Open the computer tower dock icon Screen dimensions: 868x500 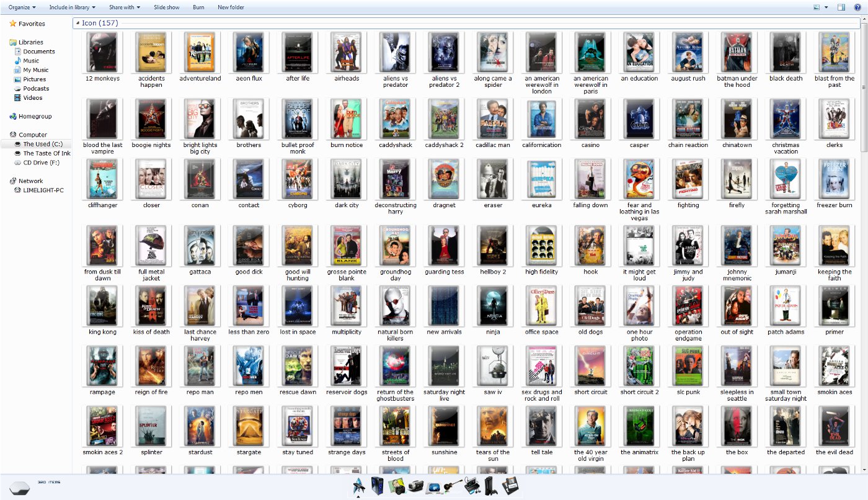(x=377, y=486)
